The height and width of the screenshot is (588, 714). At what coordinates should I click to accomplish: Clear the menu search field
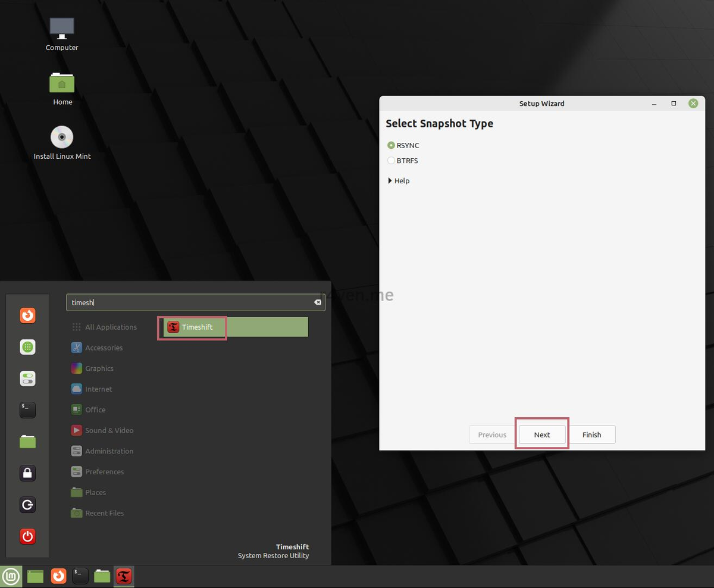318,302
